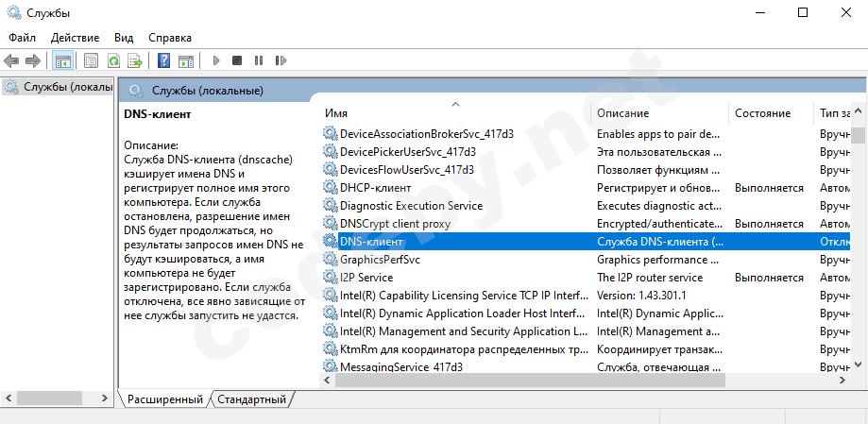This screenshot has height=424, width=868.
Task: Click the console tree horizontal scrollbar left arrow
Action: [9, 398]
